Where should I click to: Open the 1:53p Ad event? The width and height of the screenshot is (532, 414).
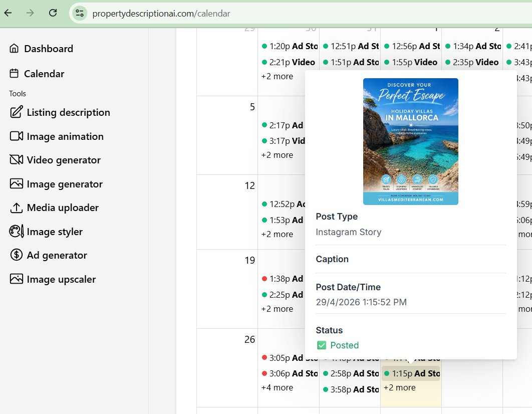click(283, 220)
